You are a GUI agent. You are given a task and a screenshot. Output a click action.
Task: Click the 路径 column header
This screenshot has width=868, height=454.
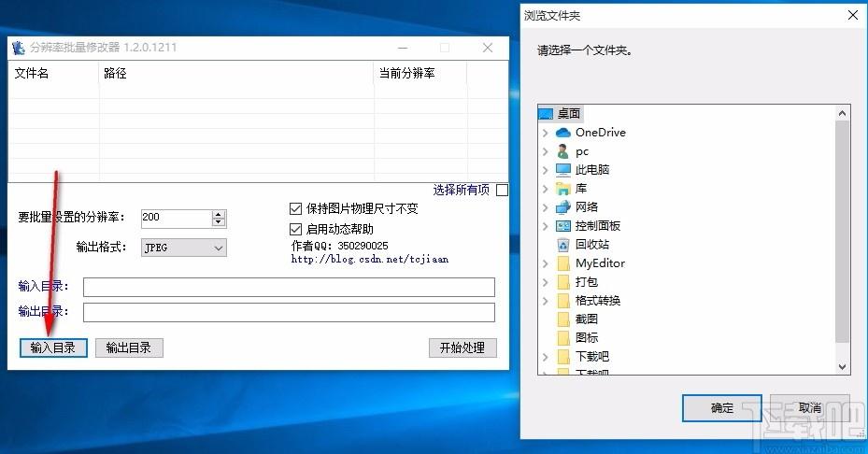click(x=236, y=73)
